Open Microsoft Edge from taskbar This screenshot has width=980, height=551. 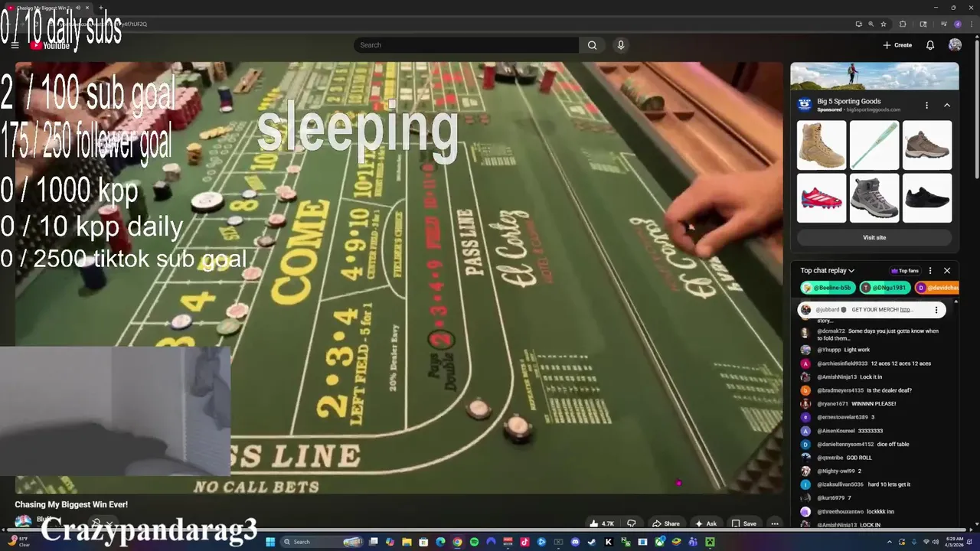point(440,542)
